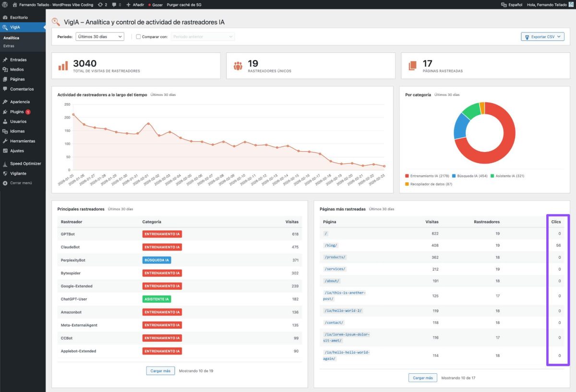
Task: Click the ClaudeBot row name
Action: pos(70,247)
